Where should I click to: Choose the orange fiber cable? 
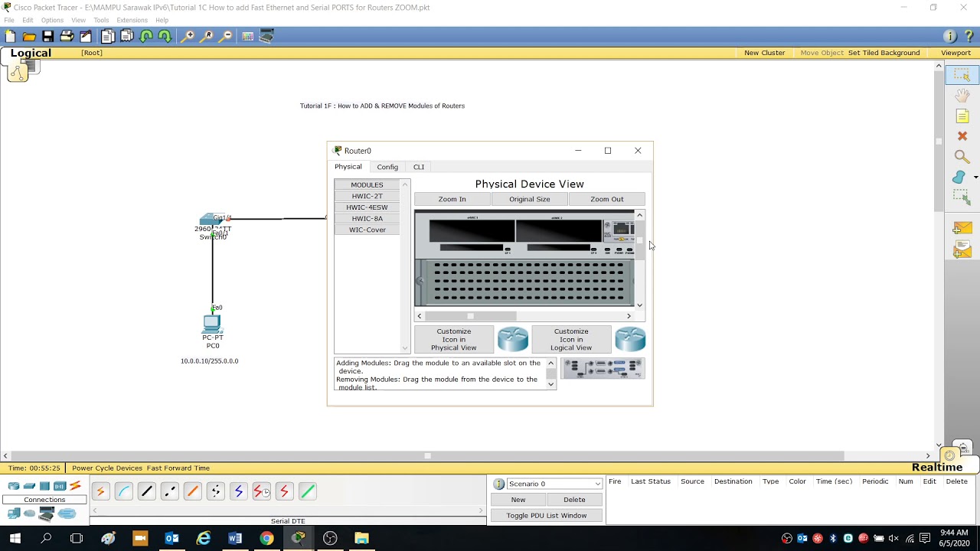(x=192, y=491)
